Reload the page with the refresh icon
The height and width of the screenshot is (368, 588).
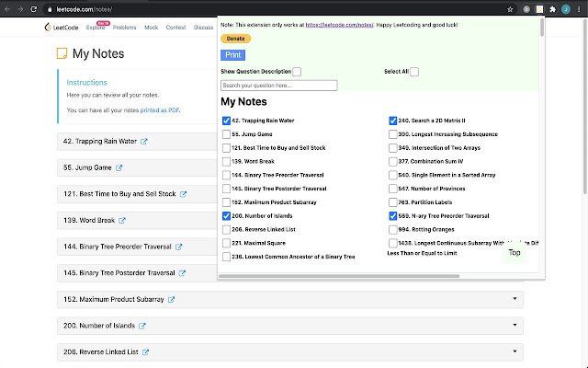[x=34, y=9]
